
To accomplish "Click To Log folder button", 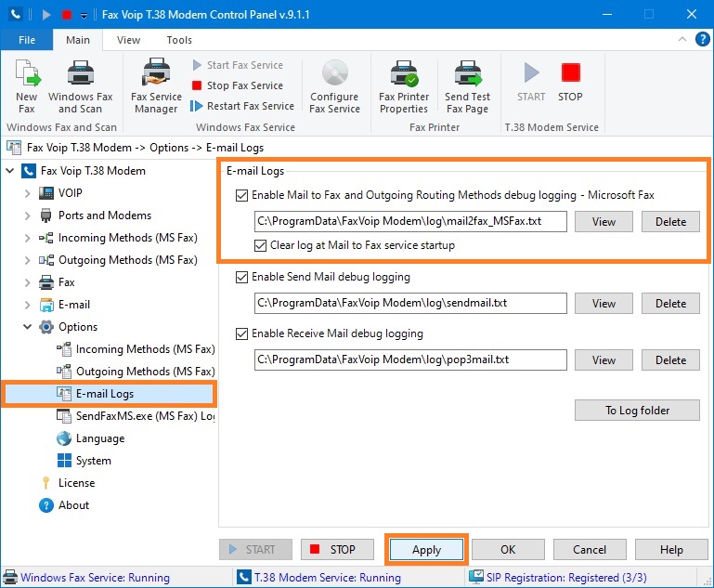I will [637, 411].
